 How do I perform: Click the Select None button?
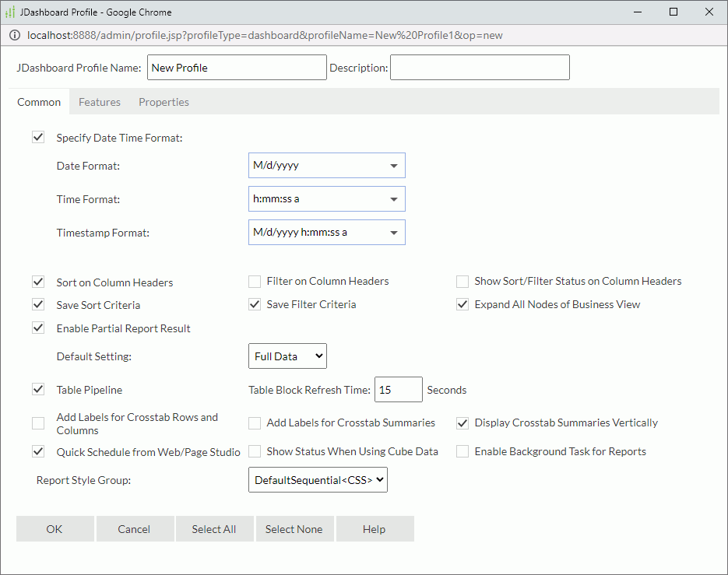(x=294, y=528)
